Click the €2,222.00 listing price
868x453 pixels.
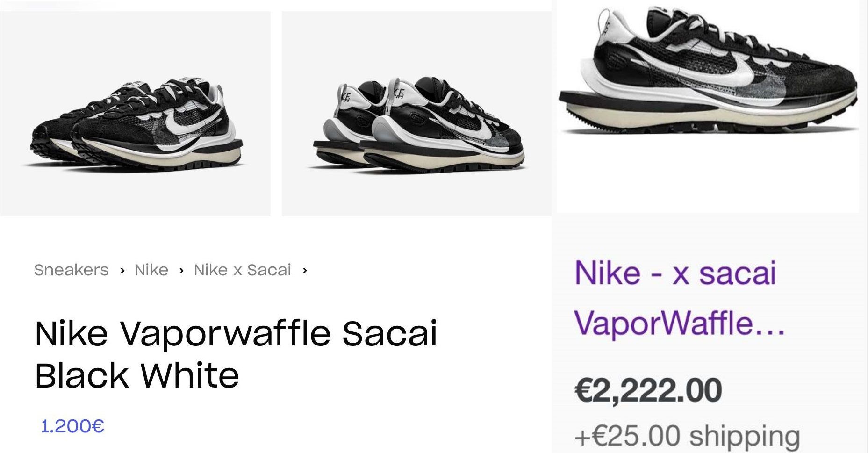tap(648, 390)
